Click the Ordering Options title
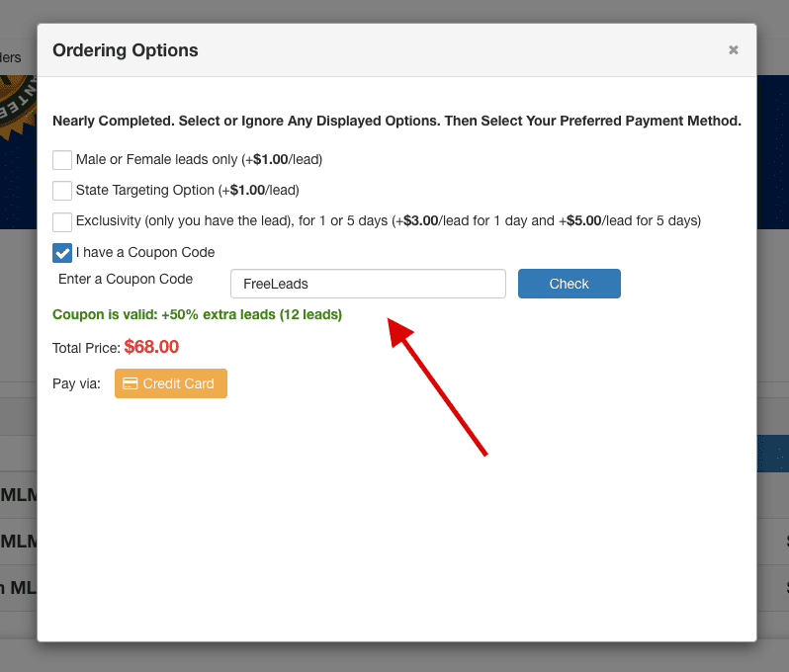The width and height of the screenshot is (789, 672). click(x=126, y=50)
